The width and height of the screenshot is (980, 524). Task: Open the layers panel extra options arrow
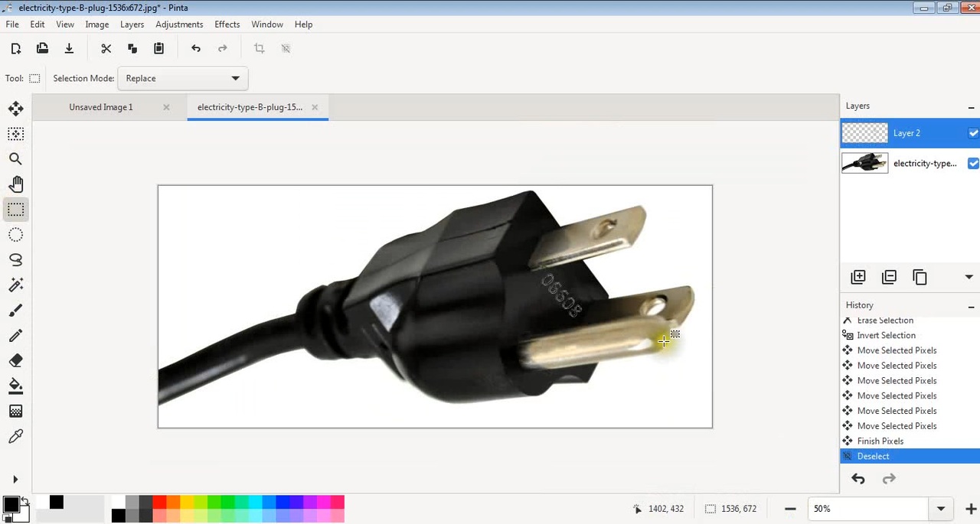[969, 277]
